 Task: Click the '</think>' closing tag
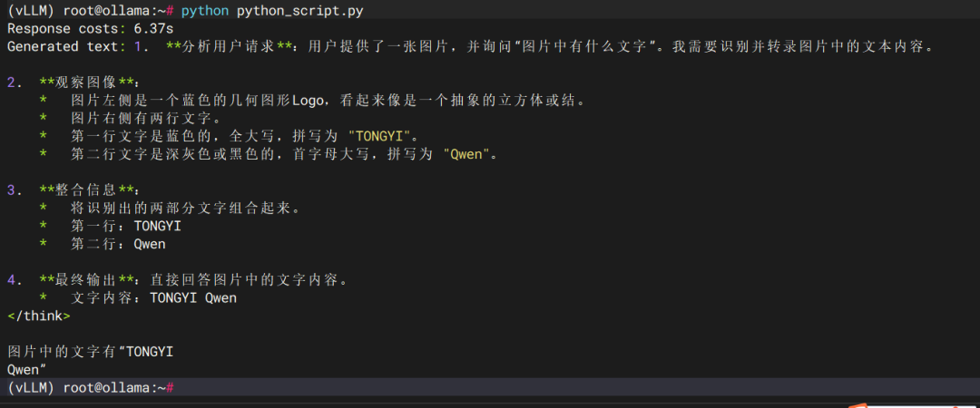click(39, 316)
